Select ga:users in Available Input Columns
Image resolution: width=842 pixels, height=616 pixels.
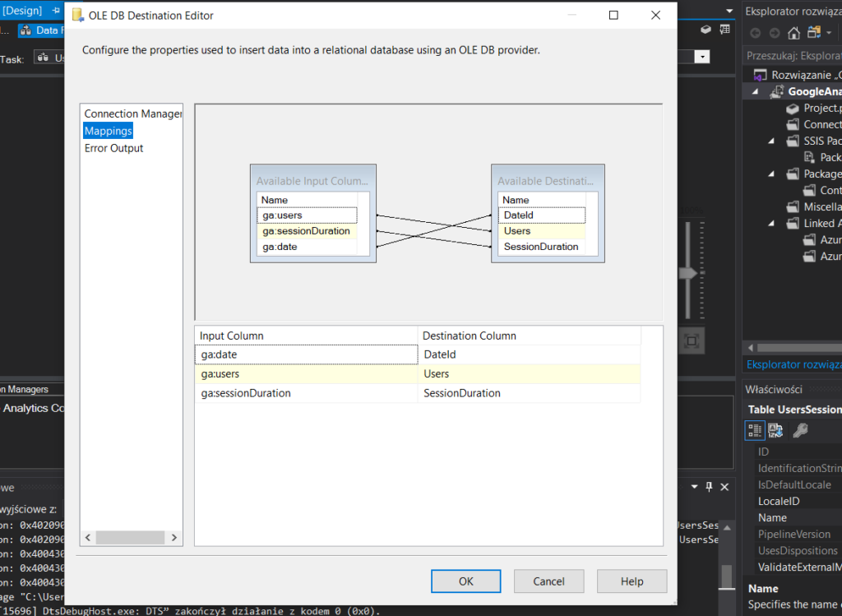(307, 215)
